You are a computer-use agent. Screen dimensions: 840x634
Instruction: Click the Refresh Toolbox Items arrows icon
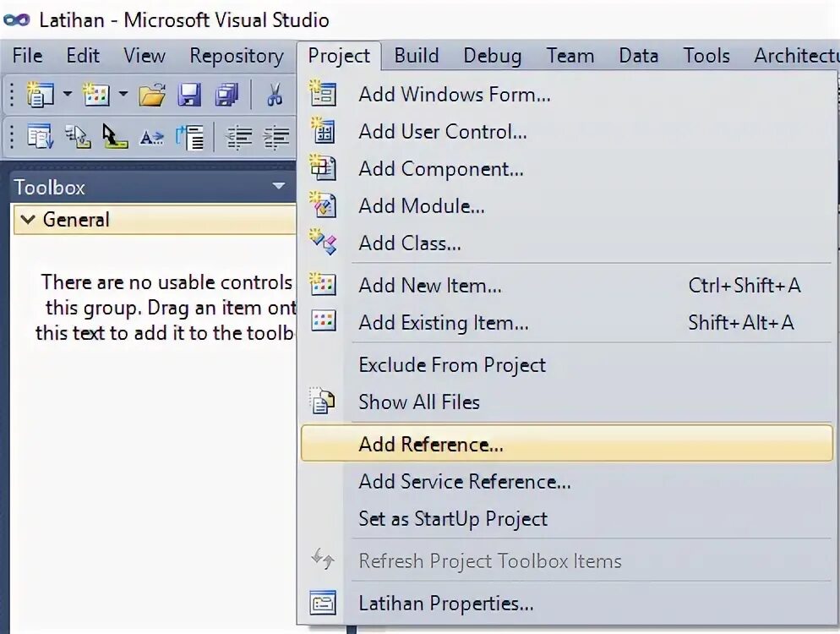pos(323,559)
